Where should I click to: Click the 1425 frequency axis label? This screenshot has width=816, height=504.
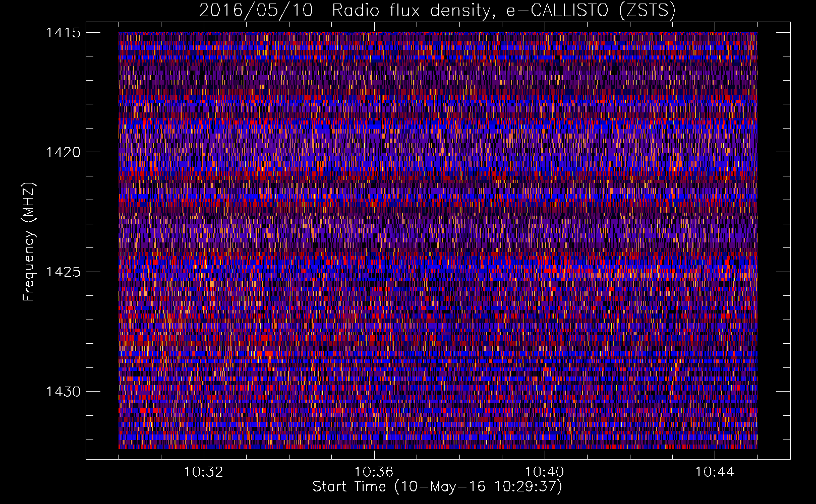click(63, 272)
